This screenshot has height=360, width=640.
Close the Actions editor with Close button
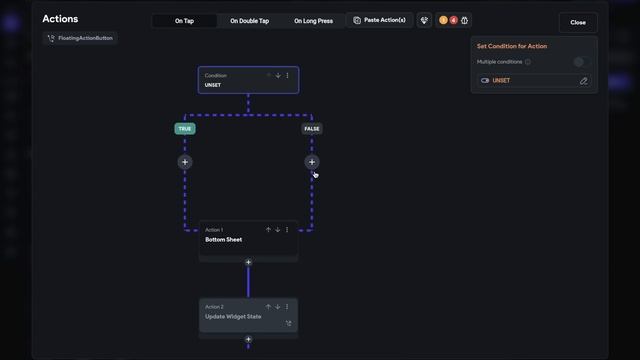pos(578,22)
